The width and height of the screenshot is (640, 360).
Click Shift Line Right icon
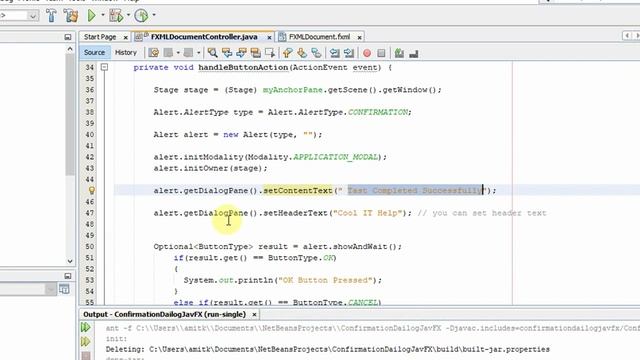(349, 53)
